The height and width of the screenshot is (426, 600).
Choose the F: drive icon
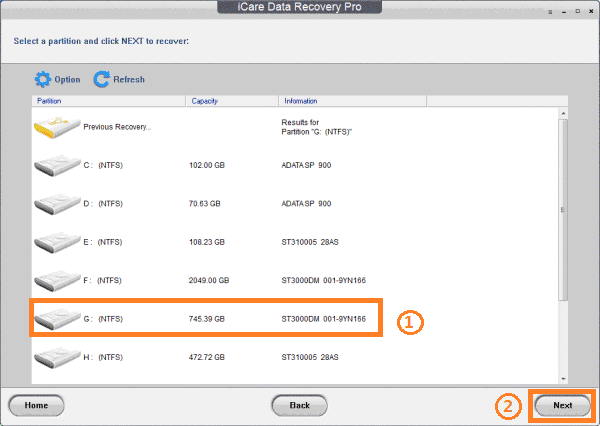point(56,280)
